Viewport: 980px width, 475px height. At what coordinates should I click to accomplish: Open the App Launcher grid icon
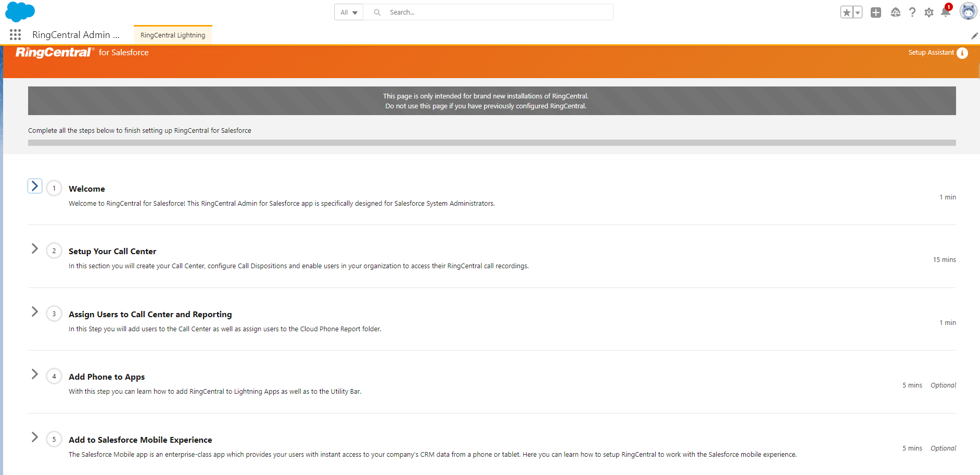[x=15, y=35]
